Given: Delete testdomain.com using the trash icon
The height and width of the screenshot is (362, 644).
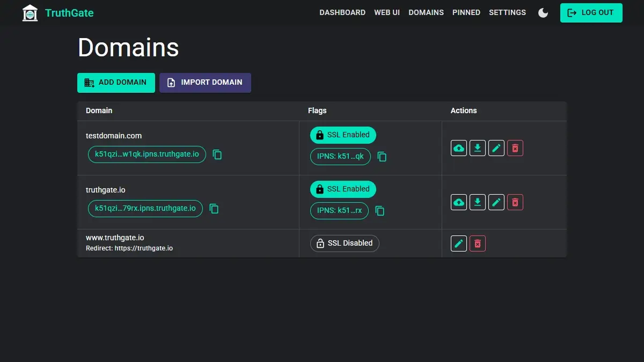Looking at the screenshot, I should click(515, 148).
